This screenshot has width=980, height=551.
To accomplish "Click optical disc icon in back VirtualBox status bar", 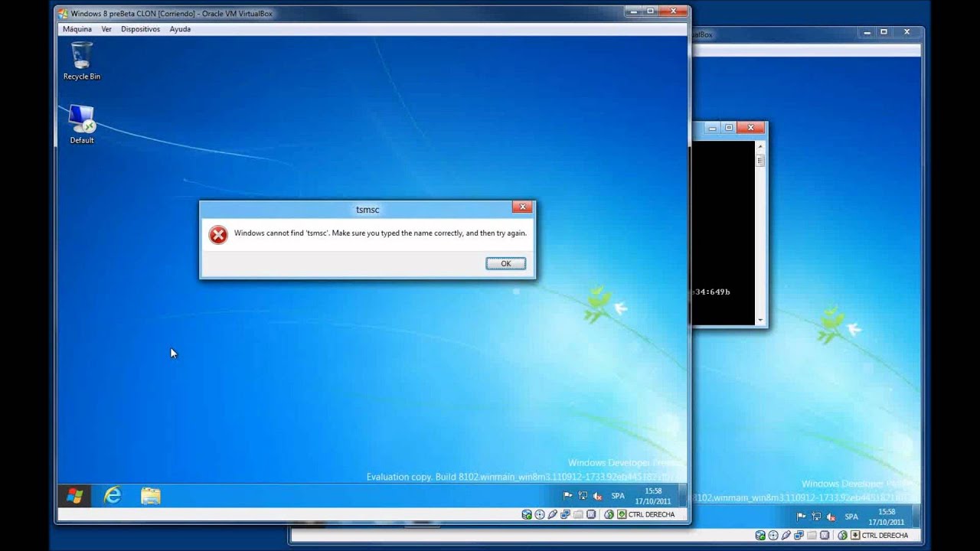I will (773, 535).
